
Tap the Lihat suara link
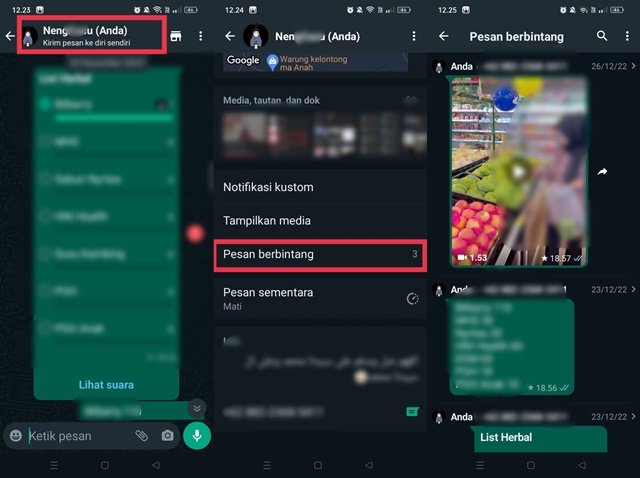(106, 385)
